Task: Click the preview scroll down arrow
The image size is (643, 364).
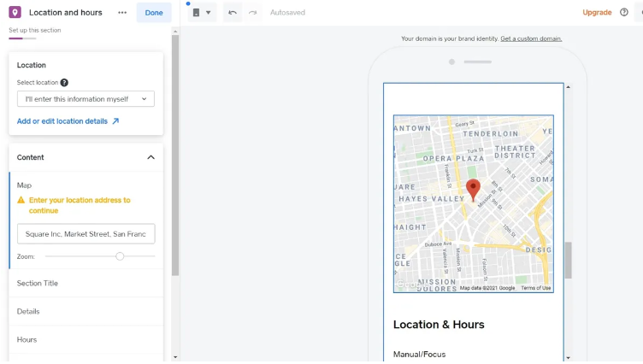Action: click(x=568, y=358)
